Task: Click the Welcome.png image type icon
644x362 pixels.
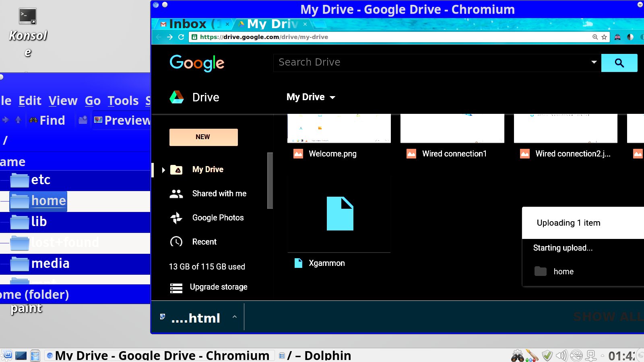Action: tap(298, 154)
